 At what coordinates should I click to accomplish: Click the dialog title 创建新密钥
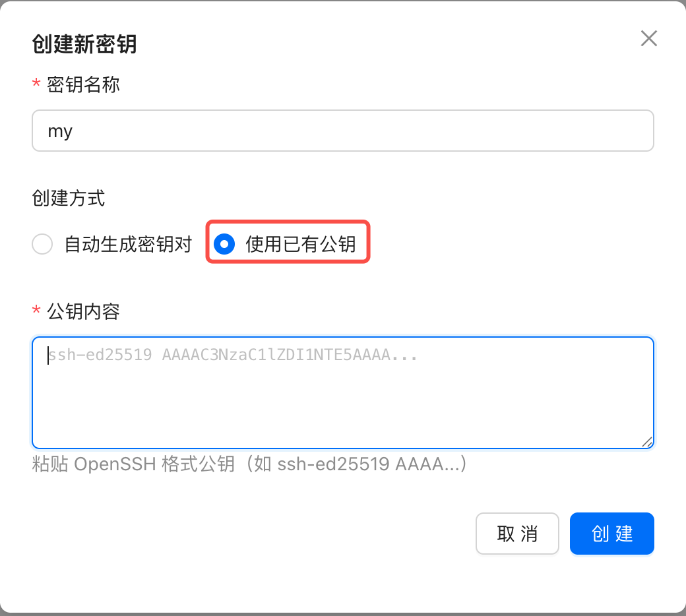[84, 45]
